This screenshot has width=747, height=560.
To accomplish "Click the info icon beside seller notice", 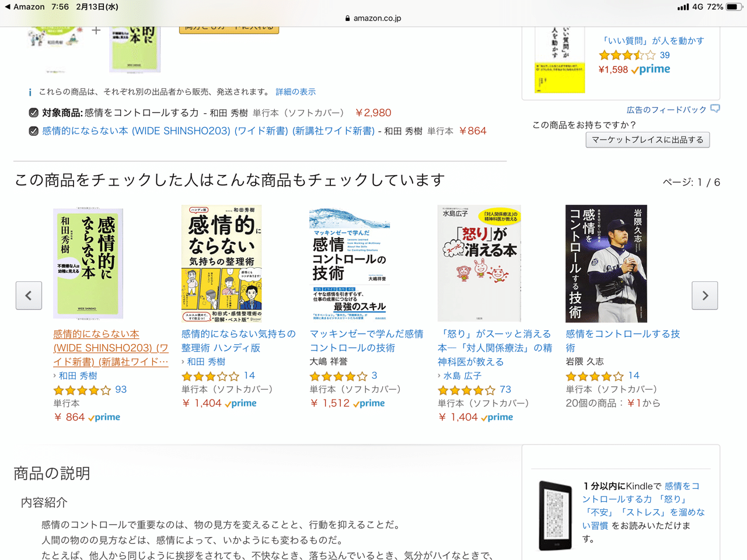I will (x=30, y=92).
